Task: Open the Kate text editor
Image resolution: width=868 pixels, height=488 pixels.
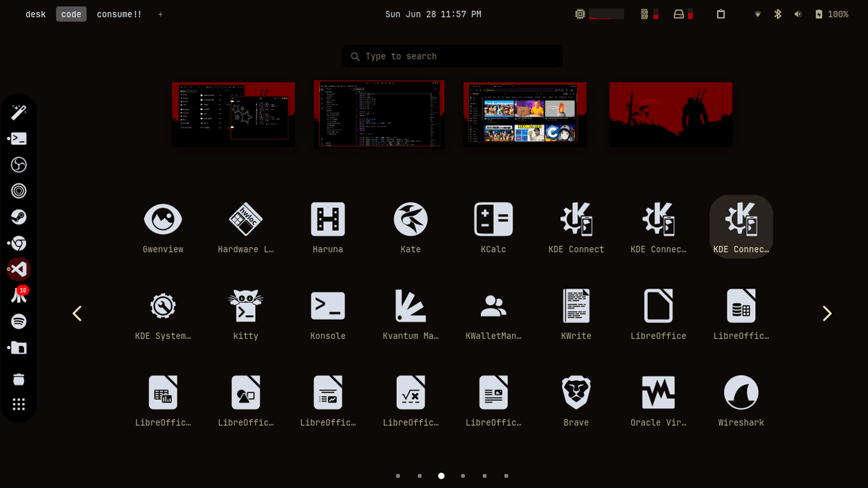Action: point(410,227)
